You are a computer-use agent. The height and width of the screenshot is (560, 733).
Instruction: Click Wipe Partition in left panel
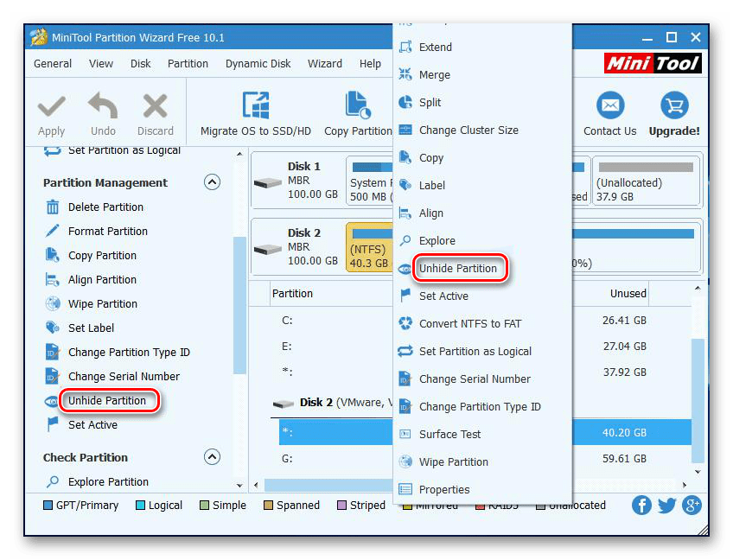(x=102, y=303)
